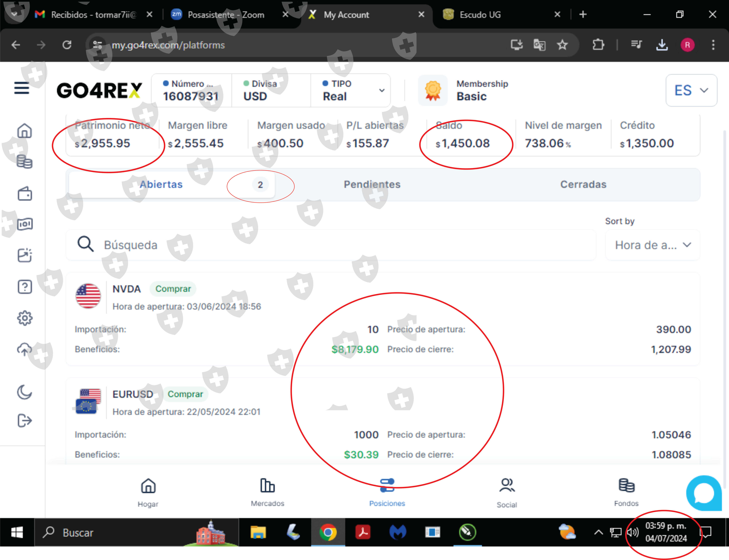This screenshot has height=560, width=729.
Task: Open the sidebar wallet icon
Action: pos(24,194)
